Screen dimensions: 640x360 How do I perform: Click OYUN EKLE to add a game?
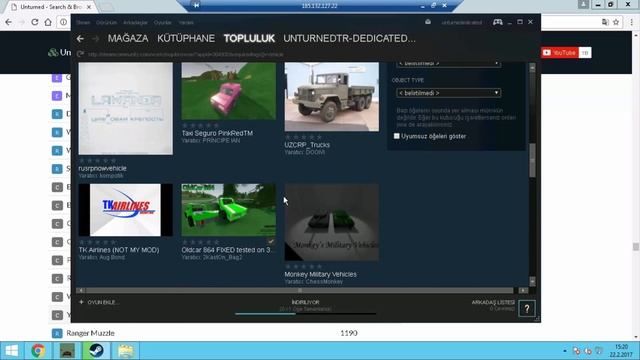[x=103, y=302]
